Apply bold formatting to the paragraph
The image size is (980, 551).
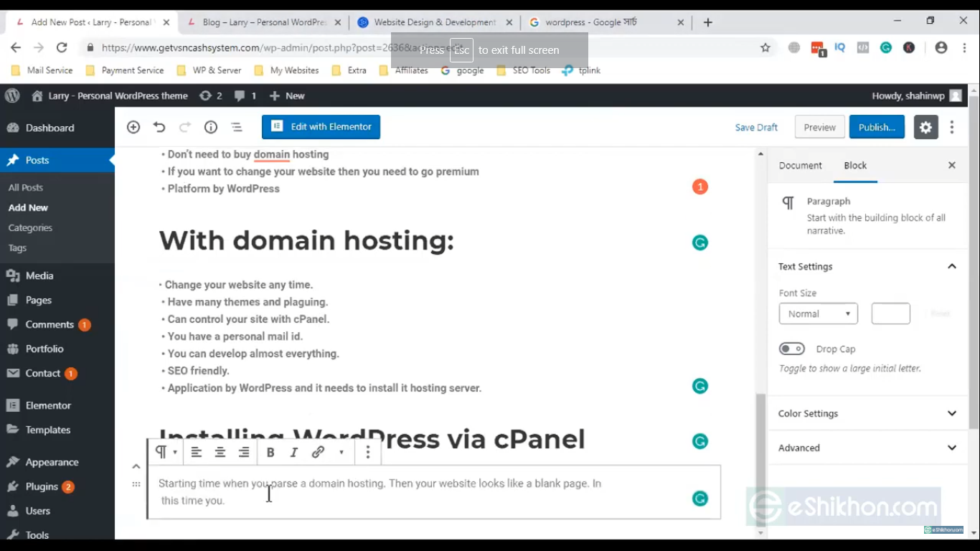[x=270, y=452]
